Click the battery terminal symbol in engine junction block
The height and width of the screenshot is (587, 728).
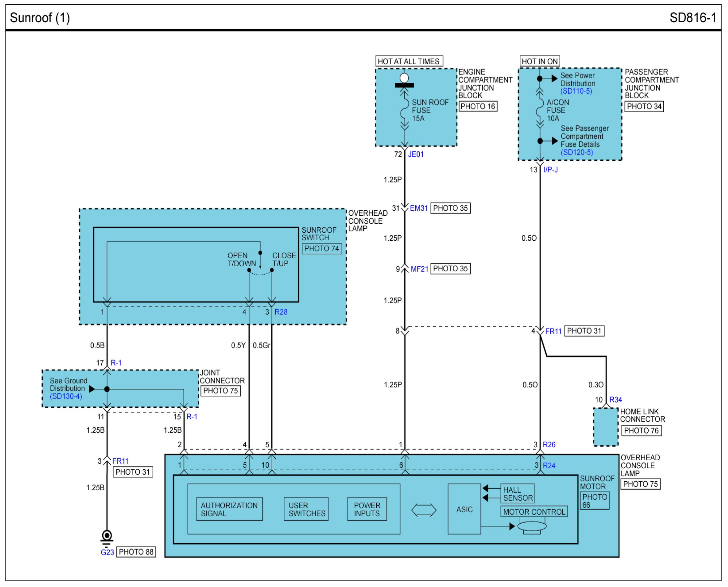click(404, 81)
